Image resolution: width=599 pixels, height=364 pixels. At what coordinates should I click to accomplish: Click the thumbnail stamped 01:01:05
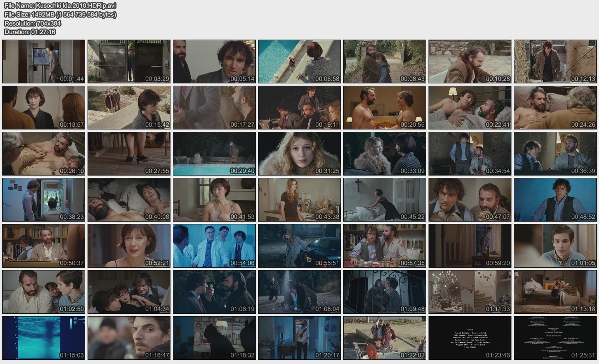point(555,246)
